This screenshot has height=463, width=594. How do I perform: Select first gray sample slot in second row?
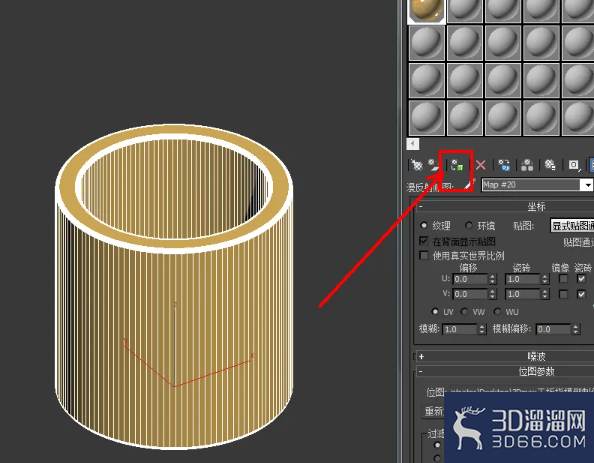click(427, 43)
